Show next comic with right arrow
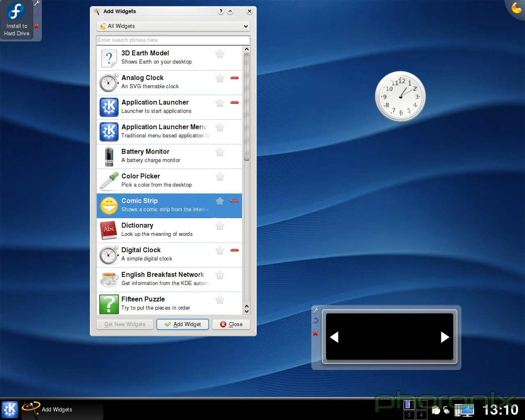The image size is (525, 420). point(445,337)
